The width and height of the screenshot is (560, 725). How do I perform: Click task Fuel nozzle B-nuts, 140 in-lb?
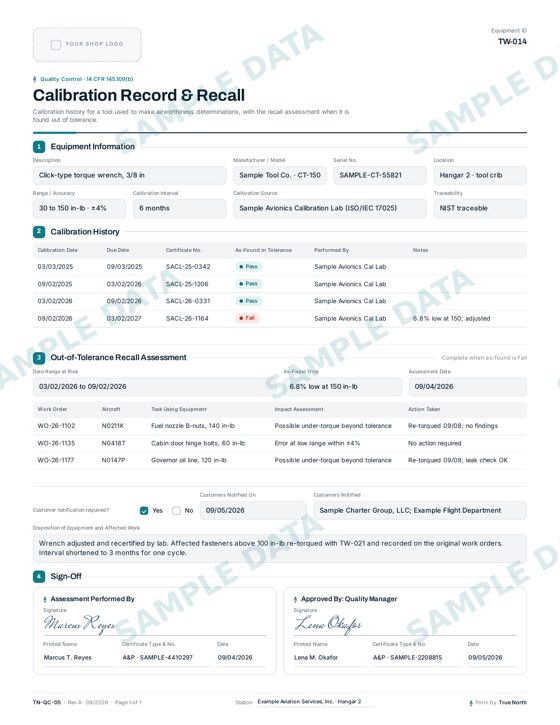(x=193, y=426)
